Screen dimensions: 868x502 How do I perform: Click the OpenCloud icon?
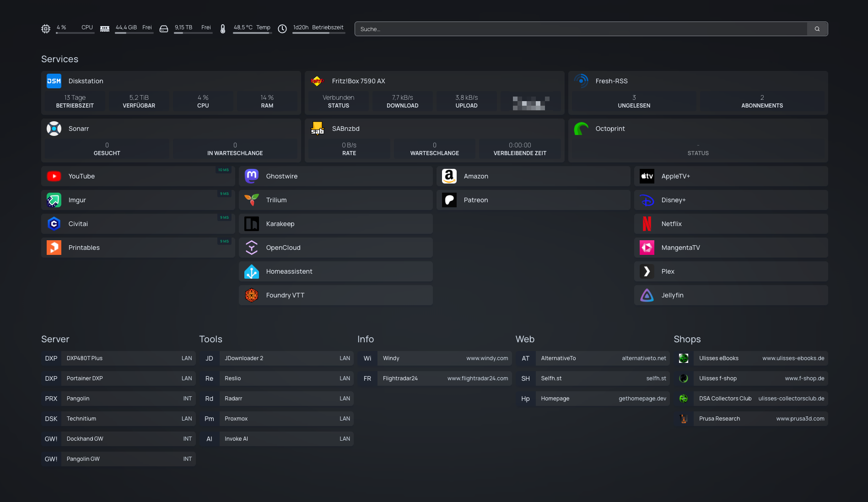coord(252,248)
